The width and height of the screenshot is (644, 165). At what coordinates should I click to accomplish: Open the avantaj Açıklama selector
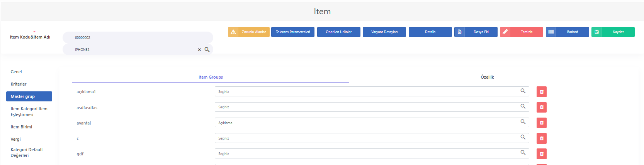[372, 123]
